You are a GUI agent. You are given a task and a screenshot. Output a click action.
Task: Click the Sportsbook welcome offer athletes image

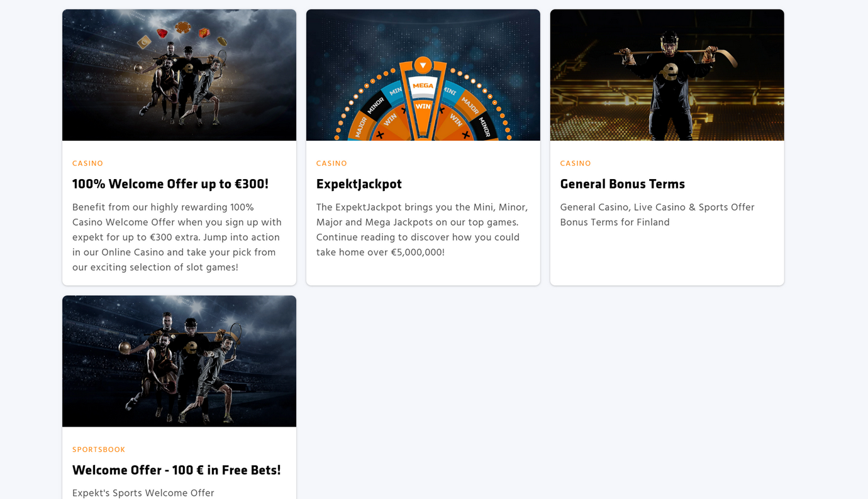click(179, 361)
